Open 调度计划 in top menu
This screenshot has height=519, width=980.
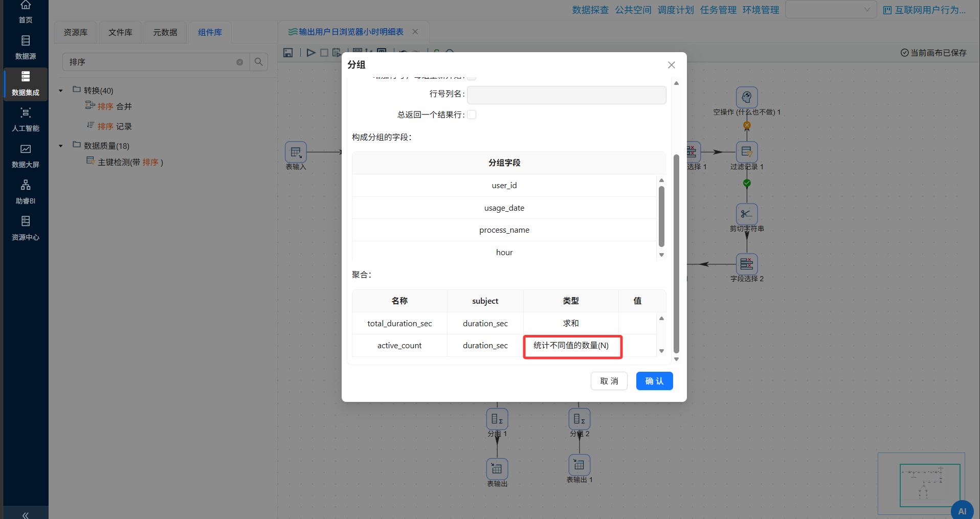676,10
